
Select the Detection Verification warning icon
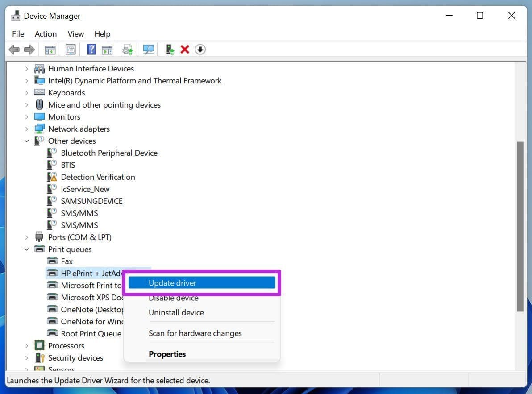[x=52, y=177]
